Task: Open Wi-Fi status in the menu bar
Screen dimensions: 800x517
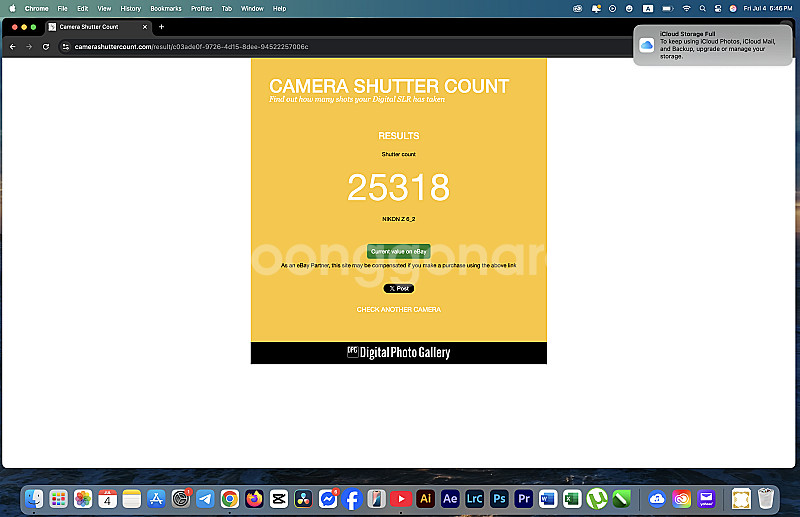Action: pyautogui.click(x=687, y=9)
